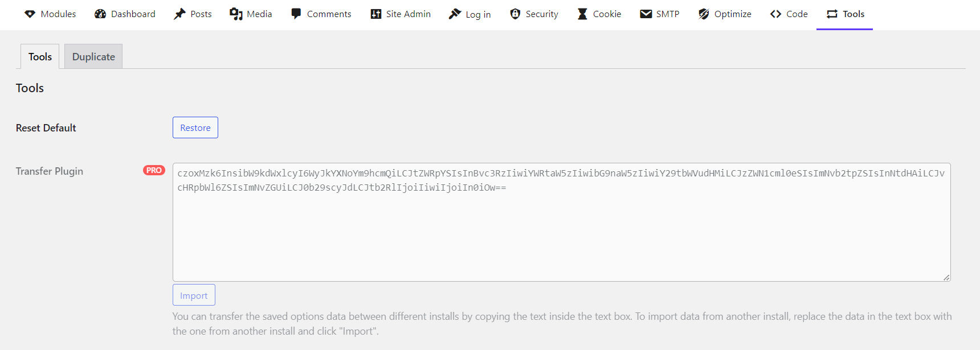The image size is (980, 350).
Task: Click the Tools sync icon
Action: point(832,14)
